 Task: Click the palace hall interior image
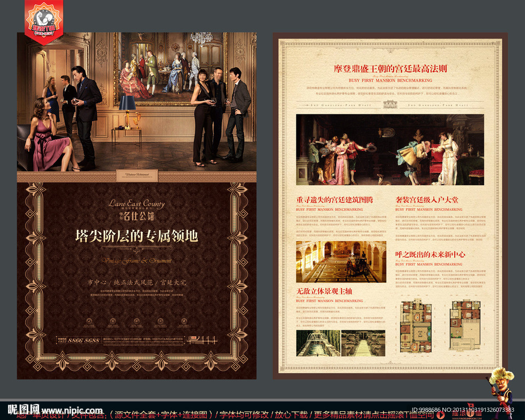point(341,262)
